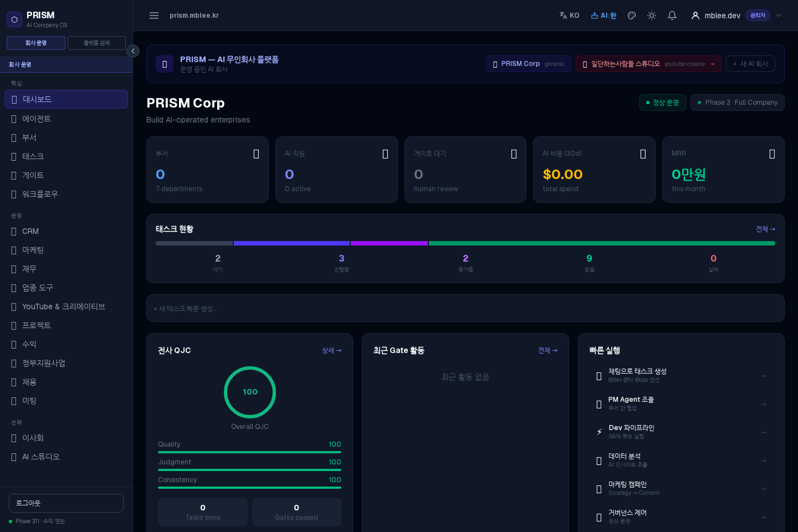This screenshot has height=532, width=798.
Task: Click the 정부지원사업 sidebar icon
Action: [14, 363]
